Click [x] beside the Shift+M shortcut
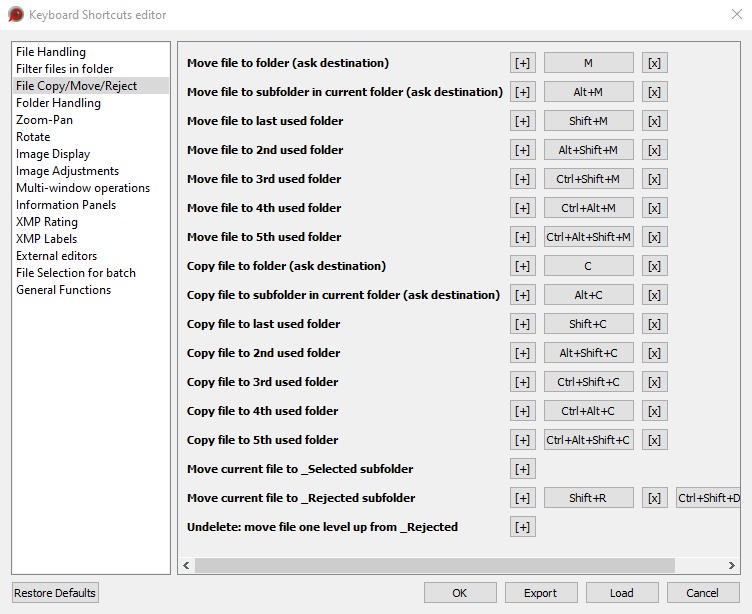 (x=654, y=121)
